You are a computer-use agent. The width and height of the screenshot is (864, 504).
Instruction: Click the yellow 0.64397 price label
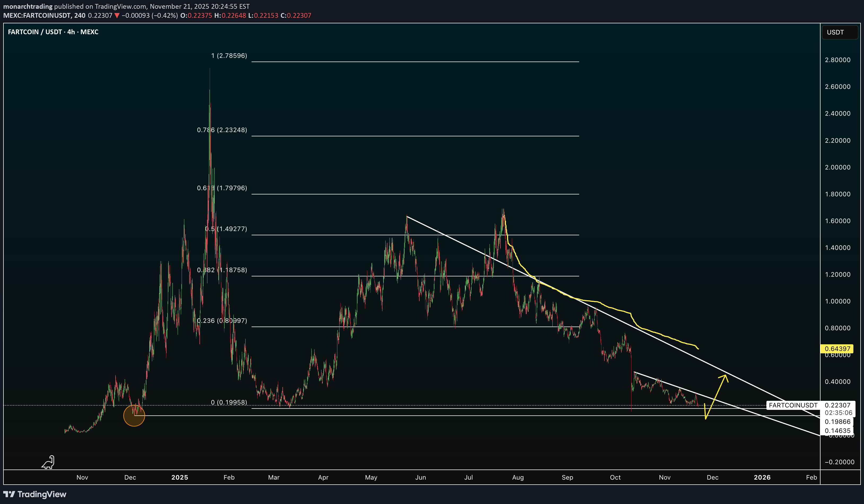tap(837, 349)
